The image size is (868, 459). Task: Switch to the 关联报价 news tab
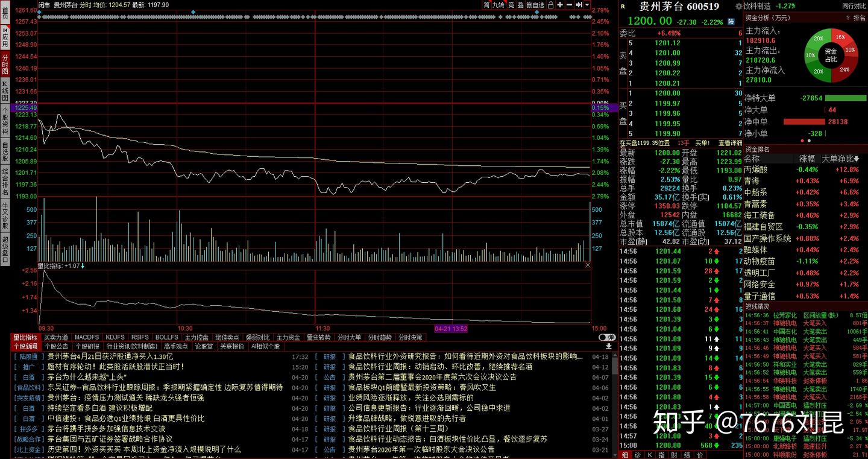point(232,346)
